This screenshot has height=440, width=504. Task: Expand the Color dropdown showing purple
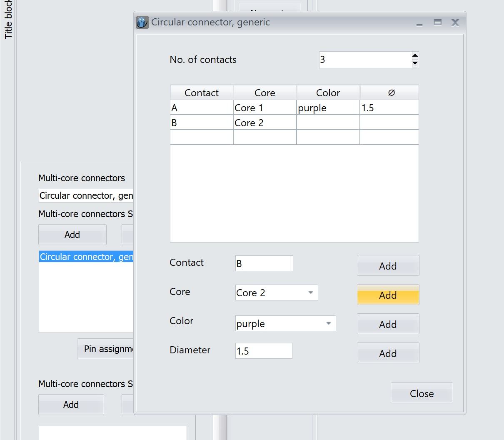tap(328, 323)
